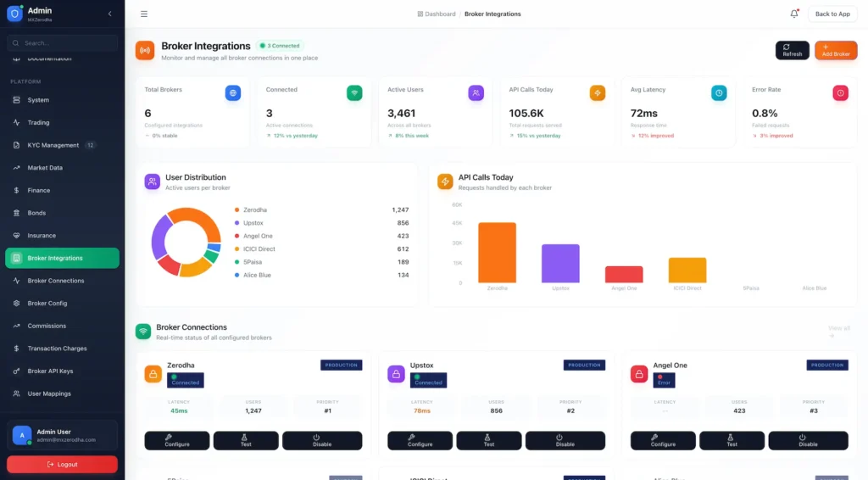Open Market Data in the sidebar
Screen dimensions: 868x480
coord(62,168)
